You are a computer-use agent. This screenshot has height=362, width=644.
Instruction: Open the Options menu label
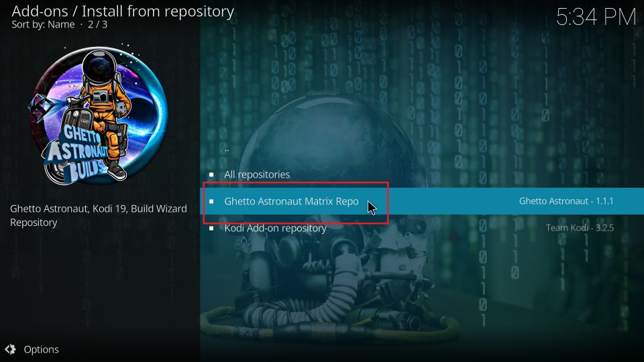click(x=41, y=349)
